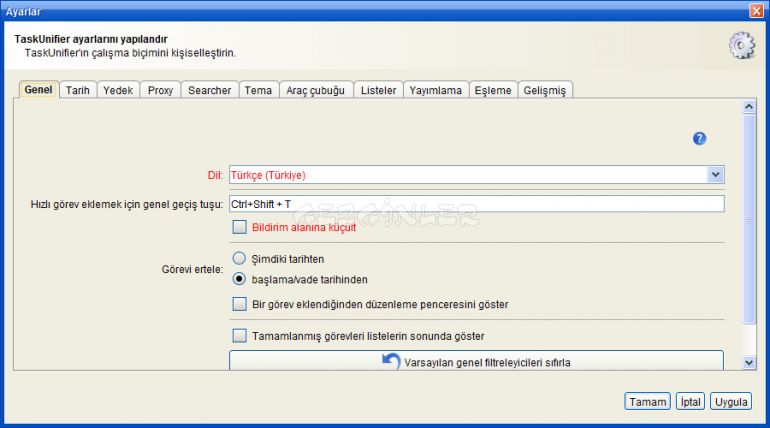Check Bir görev eklendiğinden düzenleme penceresini göster
Screen dimensions: 770x428
tap(240, 304)
